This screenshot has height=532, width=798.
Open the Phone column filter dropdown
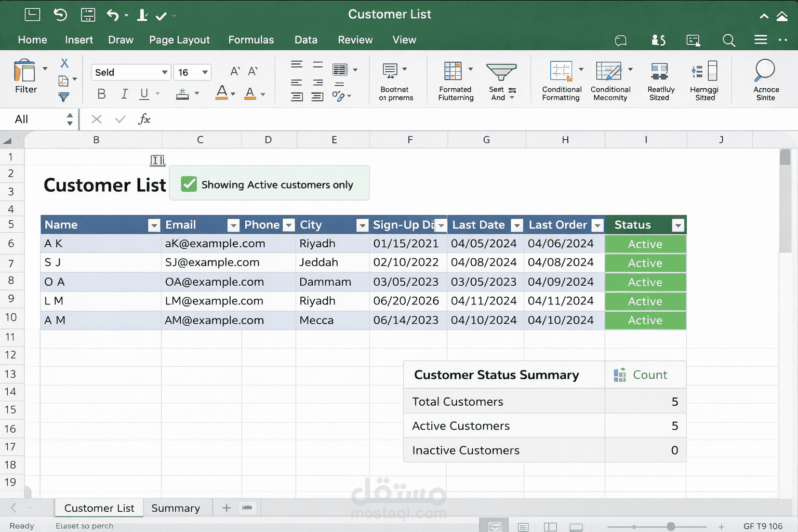289,225
